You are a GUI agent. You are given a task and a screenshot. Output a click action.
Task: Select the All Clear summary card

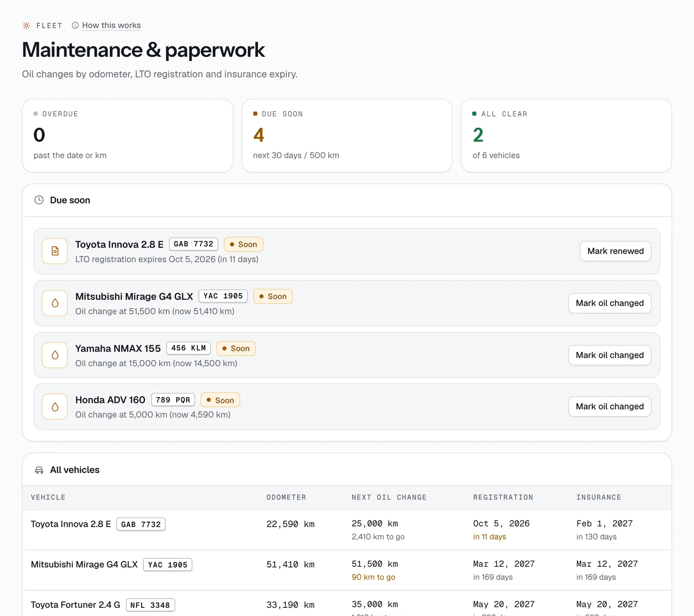tap(566, 135)
